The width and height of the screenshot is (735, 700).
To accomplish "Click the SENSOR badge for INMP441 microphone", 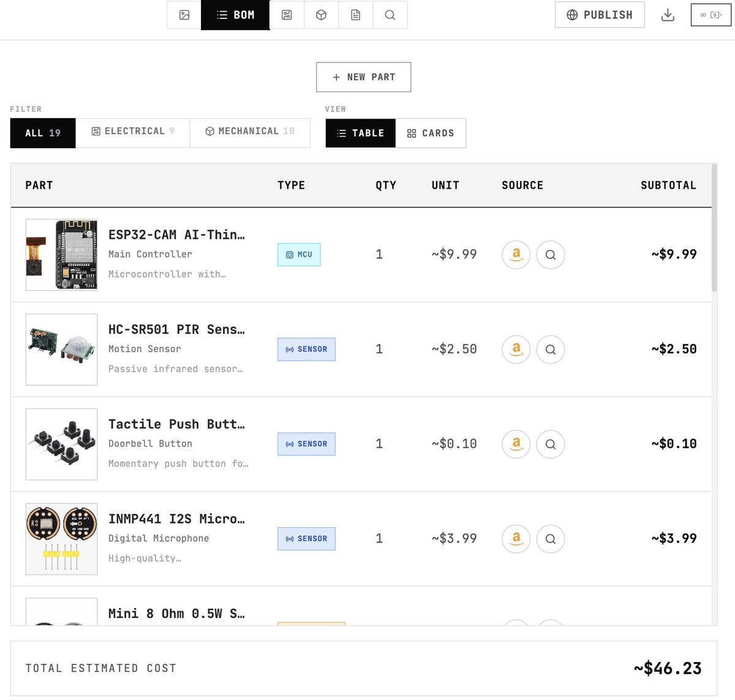I will click(x=306, y=539).
